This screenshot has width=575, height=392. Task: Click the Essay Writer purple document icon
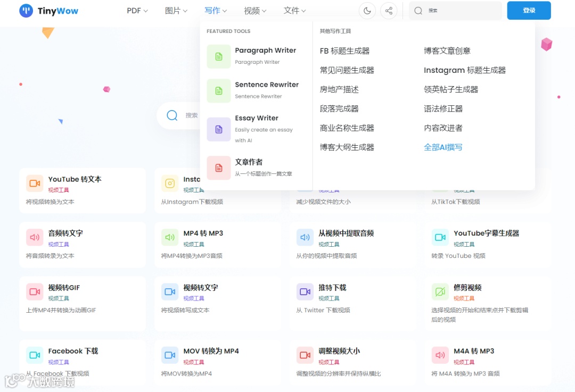(x=219, y=129)
